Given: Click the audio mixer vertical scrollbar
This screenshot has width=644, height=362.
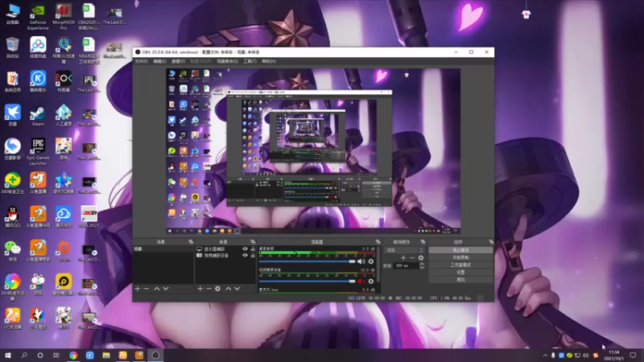Looking at the screenshot, I should (378, 265).
